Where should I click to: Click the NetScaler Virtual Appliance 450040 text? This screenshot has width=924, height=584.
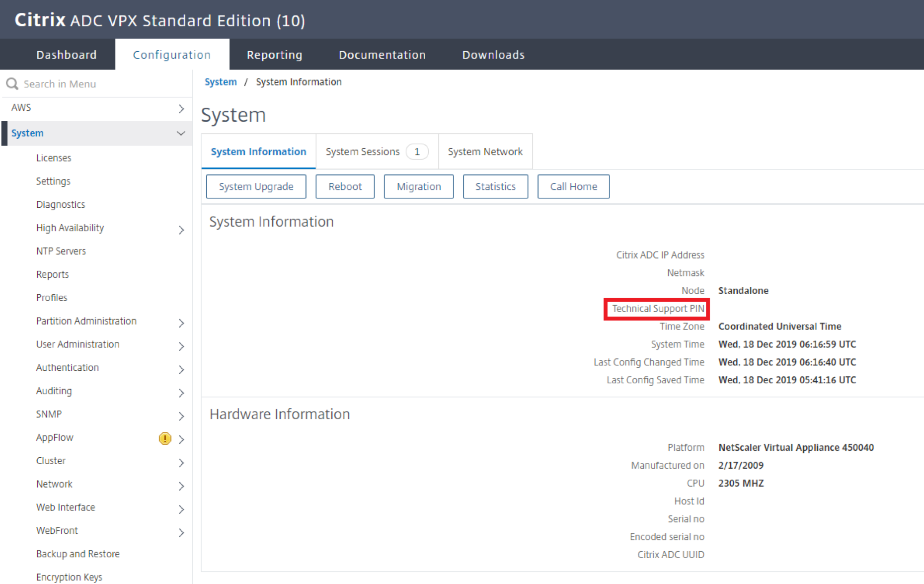coord(796,447)
